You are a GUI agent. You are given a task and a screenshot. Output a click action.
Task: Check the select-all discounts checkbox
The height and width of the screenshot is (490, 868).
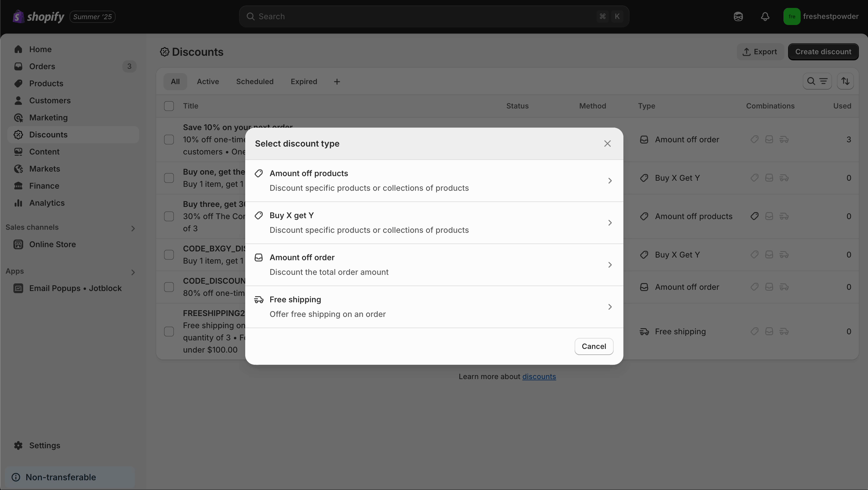[x=169, y=106]
